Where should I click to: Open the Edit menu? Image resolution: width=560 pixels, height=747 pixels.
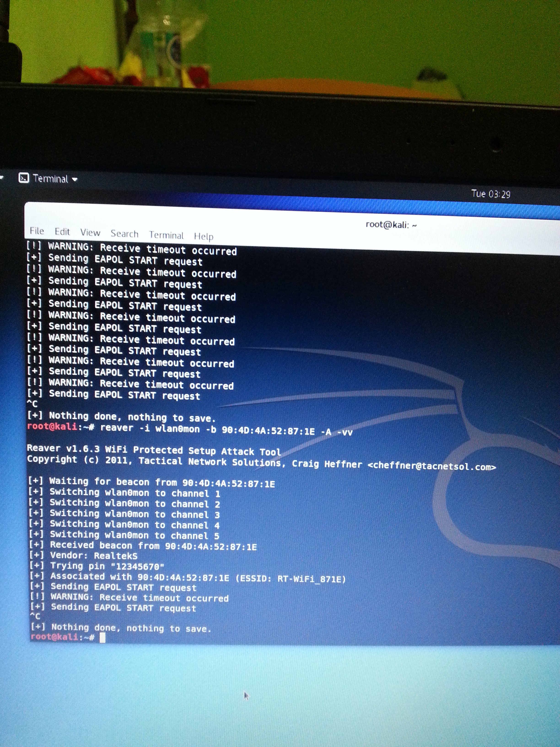tap(62, 232)
